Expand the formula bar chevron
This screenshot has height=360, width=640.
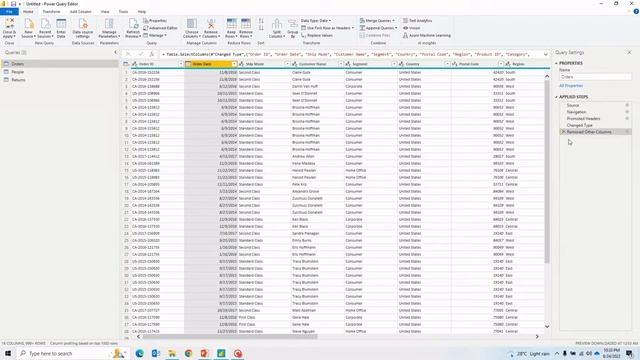(x=546, y=54)
